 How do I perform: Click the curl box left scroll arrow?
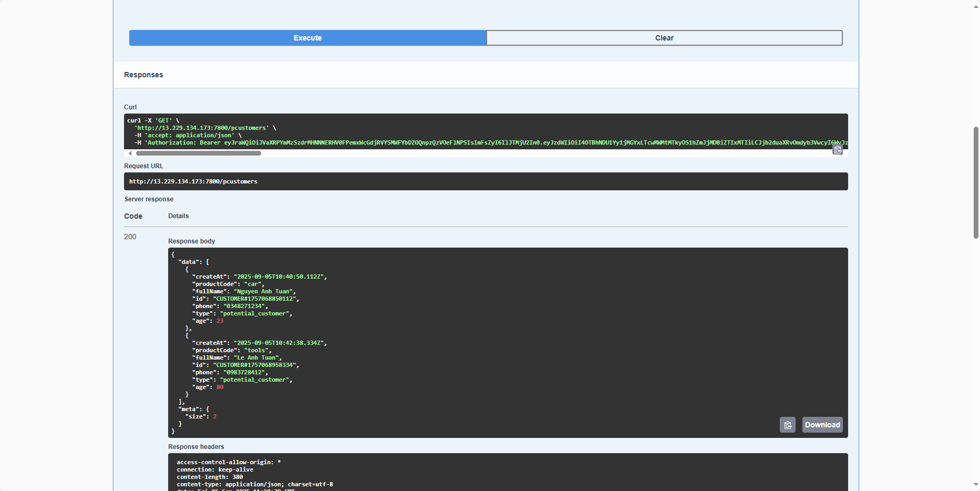click(130, 154)
